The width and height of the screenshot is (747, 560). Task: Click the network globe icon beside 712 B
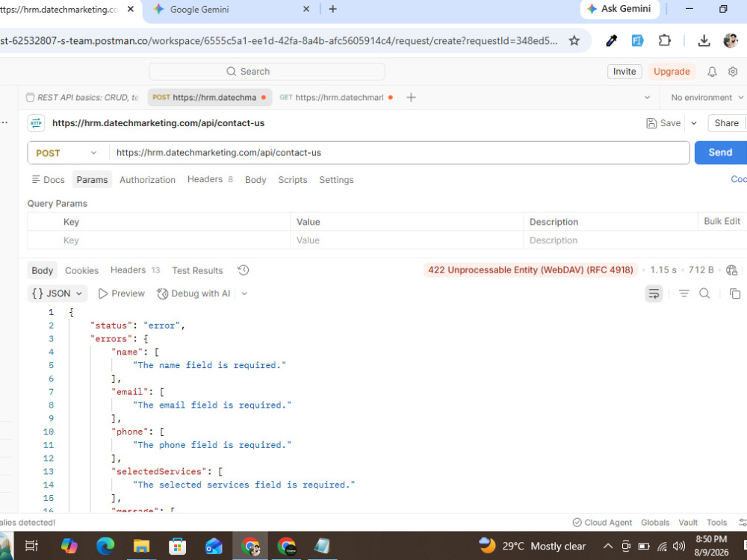tap(732, 270)
